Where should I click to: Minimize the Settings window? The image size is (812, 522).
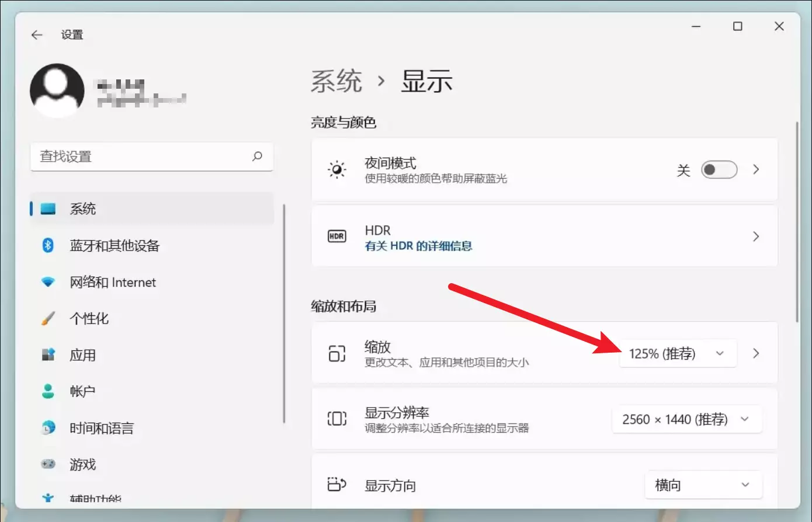pos(696,26)
